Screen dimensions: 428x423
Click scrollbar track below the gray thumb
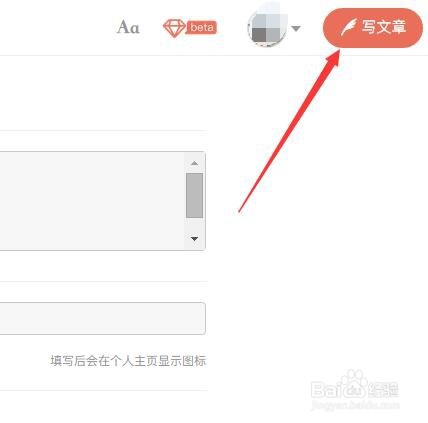click(x=194, y=226)
